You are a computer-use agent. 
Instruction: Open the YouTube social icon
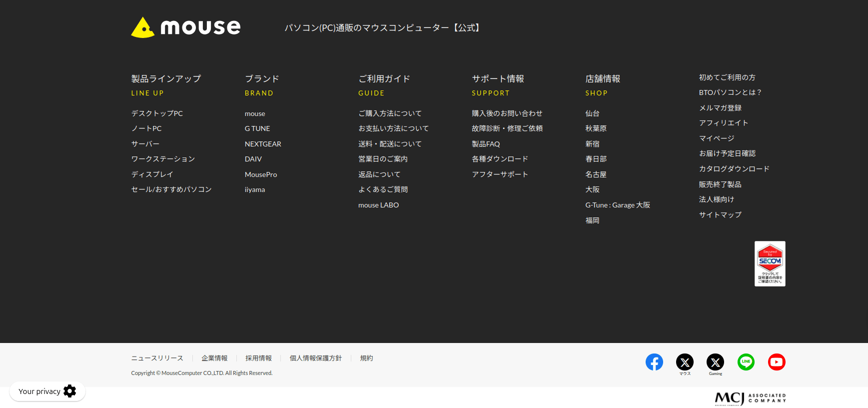pyautogui.click(x=777, y=362)
